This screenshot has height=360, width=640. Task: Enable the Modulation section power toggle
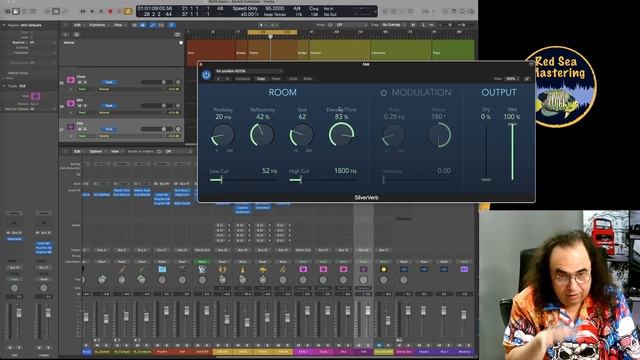pyautogui.click(x=383, y=93)
